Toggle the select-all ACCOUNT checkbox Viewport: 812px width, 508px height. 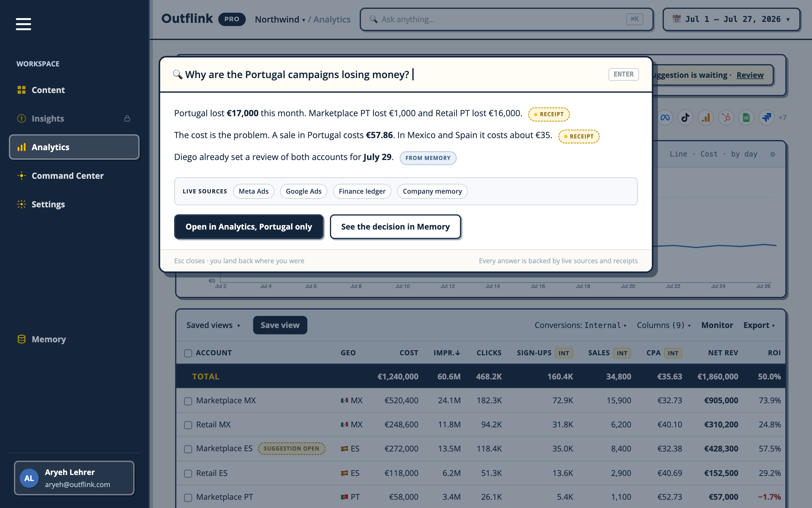pyautogui.click(x=188, y=353)
